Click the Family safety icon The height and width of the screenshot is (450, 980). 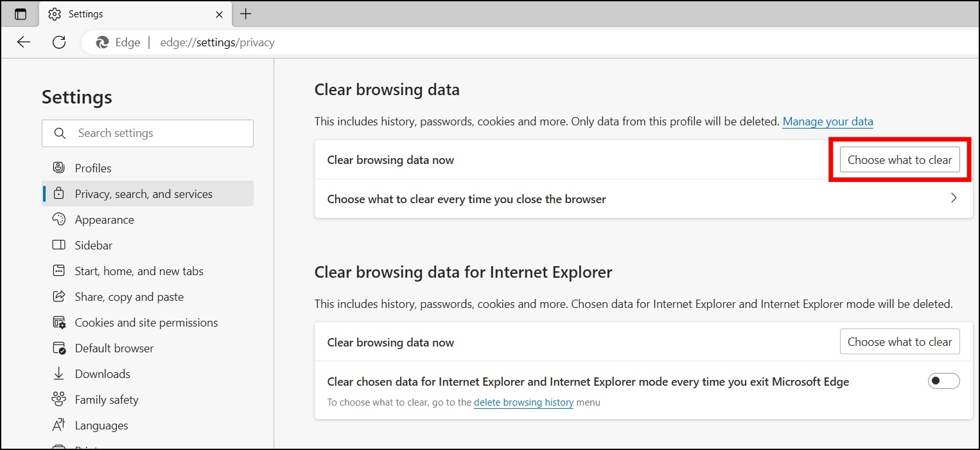click(58, 399)
